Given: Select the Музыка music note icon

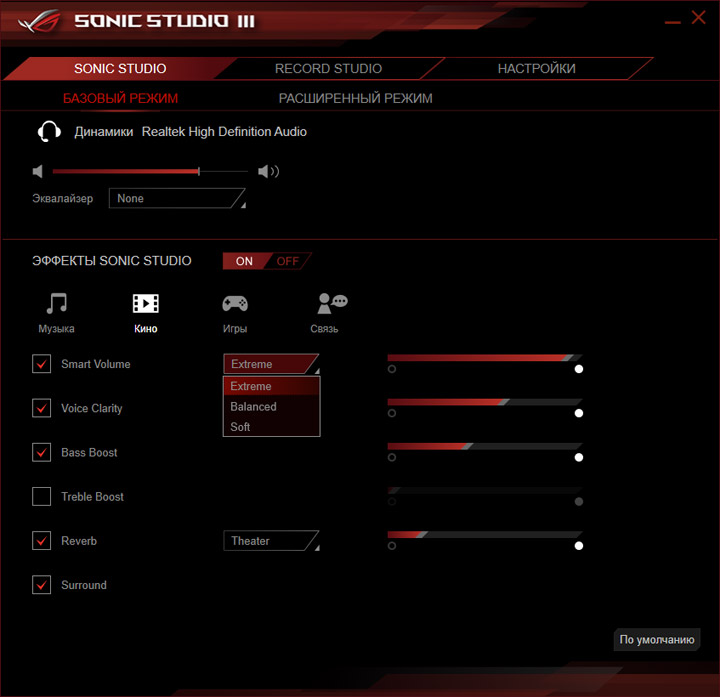Looking at the screenshot, I should coord(57,304).
